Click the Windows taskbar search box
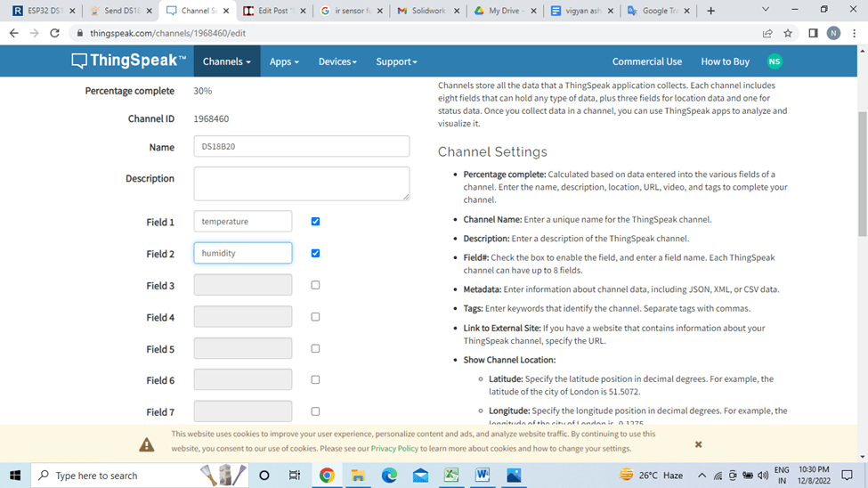This screenshot has width=868, height=488. [x=140, y=476]
